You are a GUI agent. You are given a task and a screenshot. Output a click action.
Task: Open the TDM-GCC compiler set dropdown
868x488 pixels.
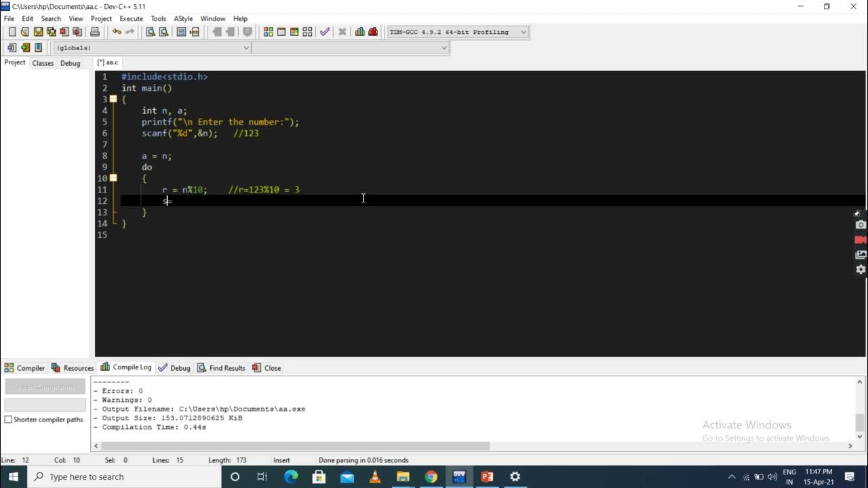click(458, 32)
